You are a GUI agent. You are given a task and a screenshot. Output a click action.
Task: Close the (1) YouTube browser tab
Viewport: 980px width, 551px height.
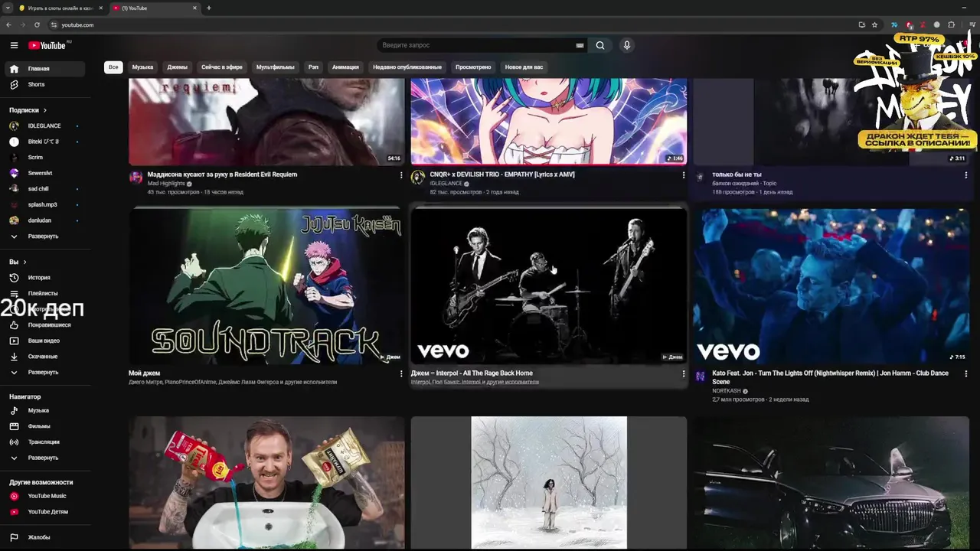pyautogui.click(x=194, y=8)
